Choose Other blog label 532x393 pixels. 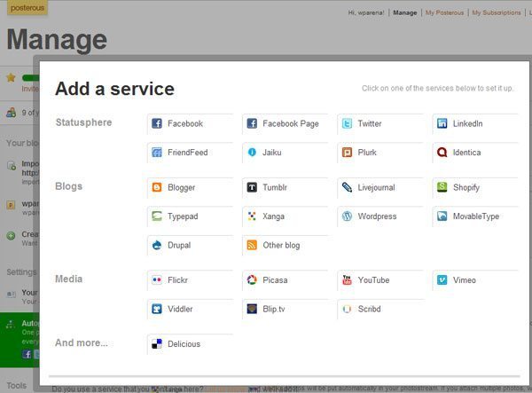(x=281, y=245)
